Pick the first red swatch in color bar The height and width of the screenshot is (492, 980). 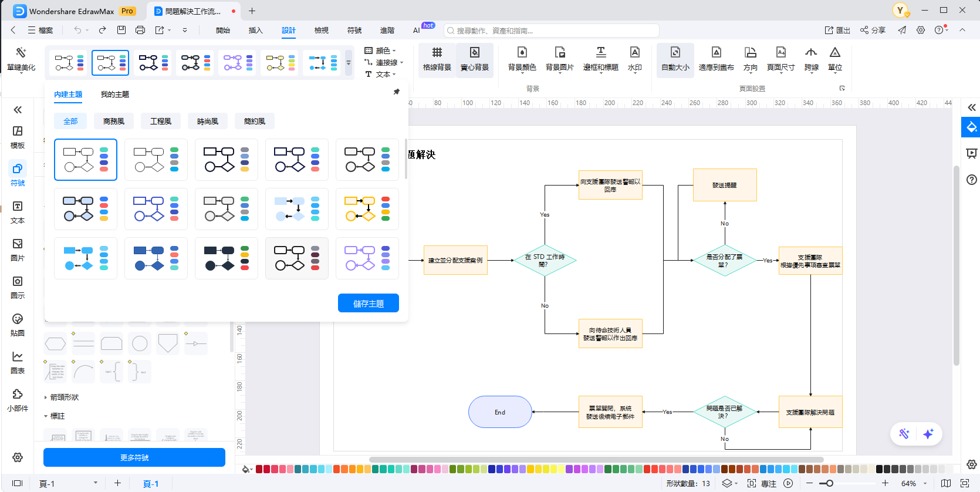259,469
